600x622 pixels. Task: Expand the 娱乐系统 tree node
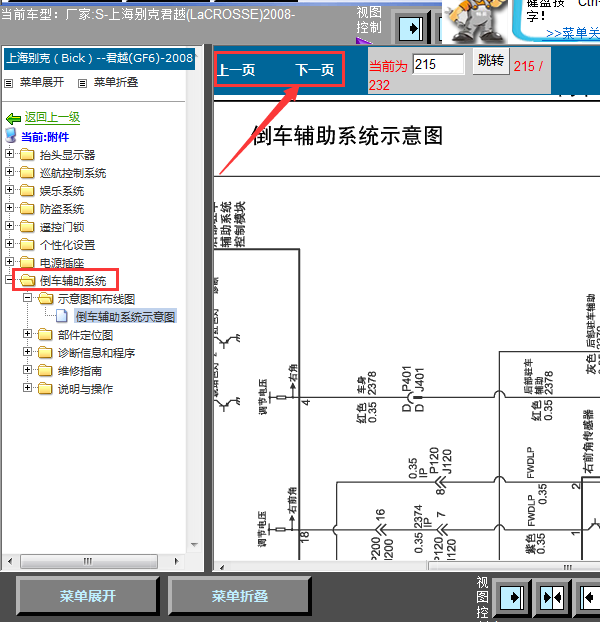(x=10, y=190)
